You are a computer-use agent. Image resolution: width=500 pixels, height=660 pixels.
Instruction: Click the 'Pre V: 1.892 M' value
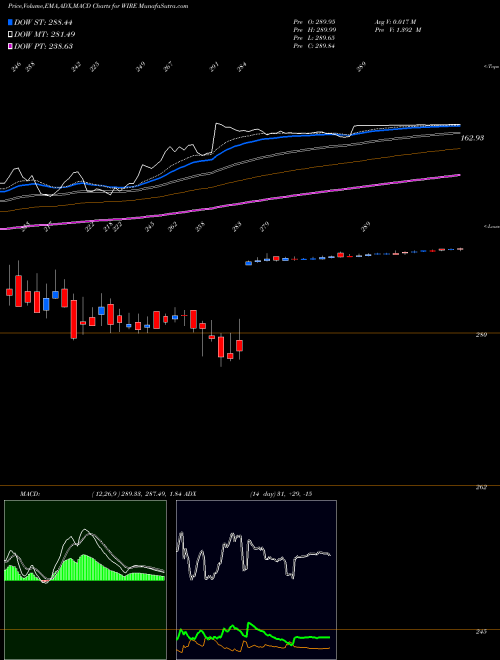pyautogui.click(x=397, y=30)
